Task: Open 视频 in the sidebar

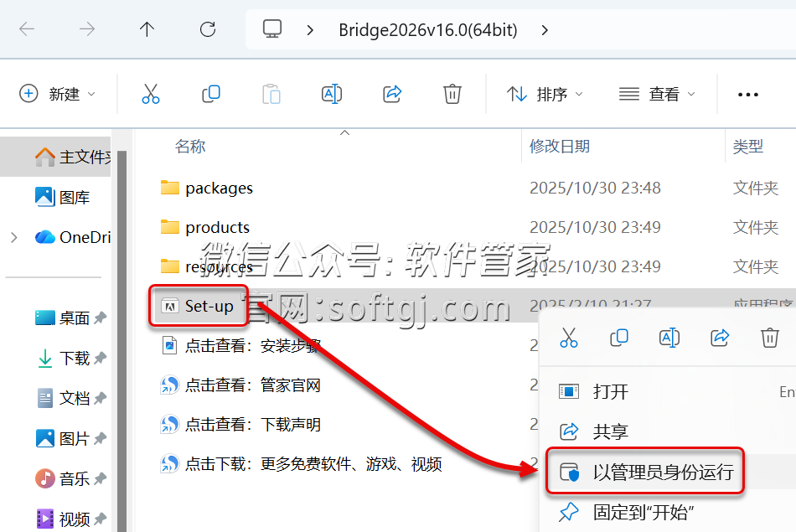Action: click(61, 519)
